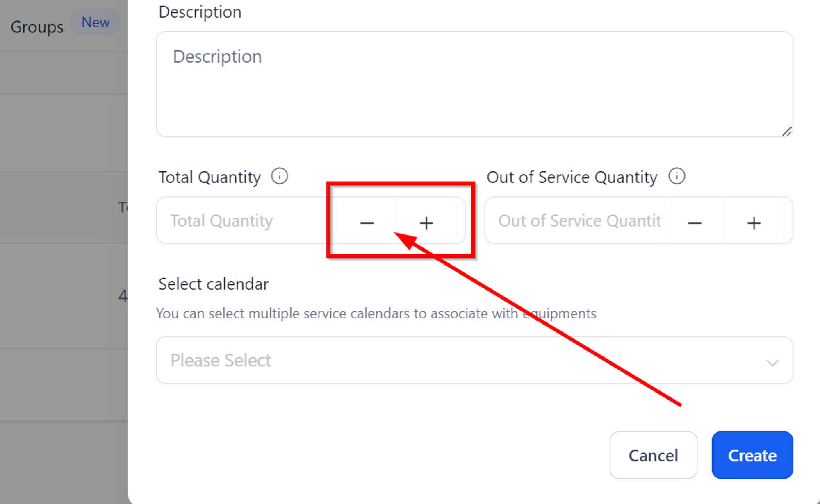Click the Description field label

(200, 12)
